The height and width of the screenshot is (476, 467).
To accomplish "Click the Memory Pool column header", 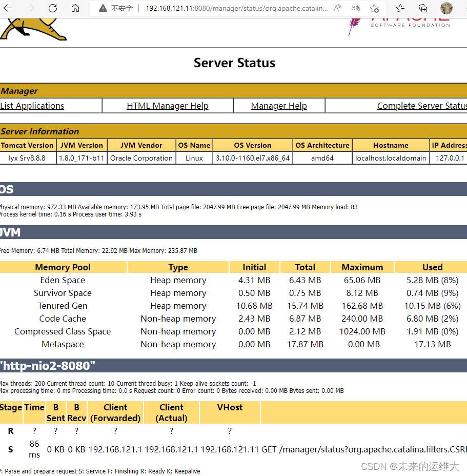I will pyautogui.click(x=63, y=267).
